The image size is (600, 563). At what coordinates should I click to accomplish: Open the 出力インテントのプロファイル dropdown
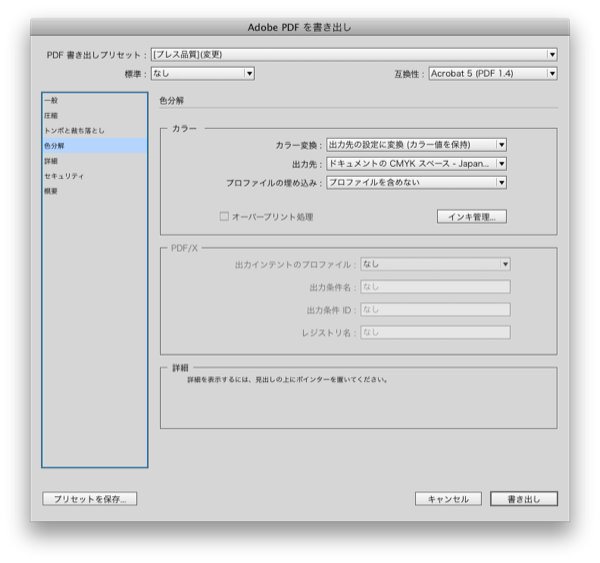[435, 264]
